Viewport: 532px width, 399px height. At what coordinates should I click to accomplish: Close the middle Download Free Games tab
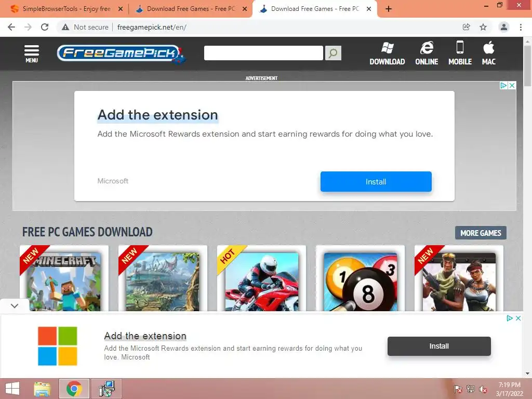pos(245,9)
